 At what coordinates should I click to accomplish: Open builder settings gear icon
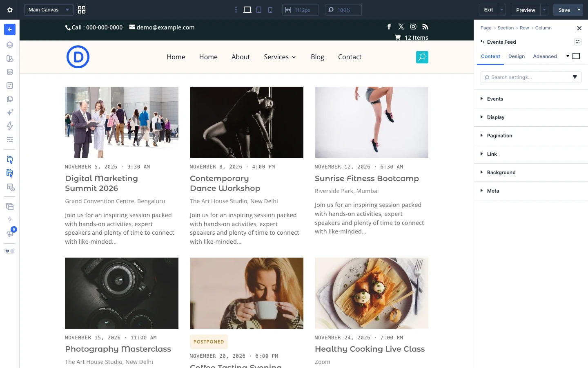click(x=10, y=10)
